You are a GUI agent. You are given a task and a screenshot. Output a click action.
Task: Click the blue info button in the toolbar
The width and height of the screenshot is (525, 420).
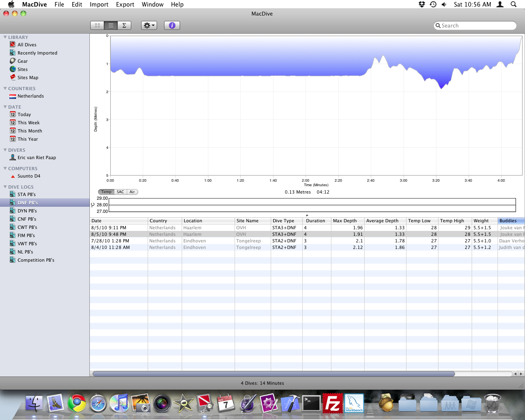coord(172,25)
